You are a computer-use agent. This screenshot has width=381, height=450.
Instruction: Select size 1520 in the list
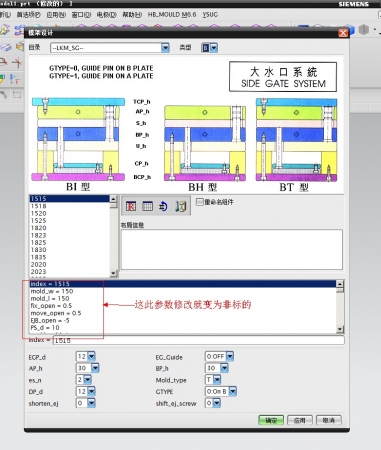click(x=69, y=213)
